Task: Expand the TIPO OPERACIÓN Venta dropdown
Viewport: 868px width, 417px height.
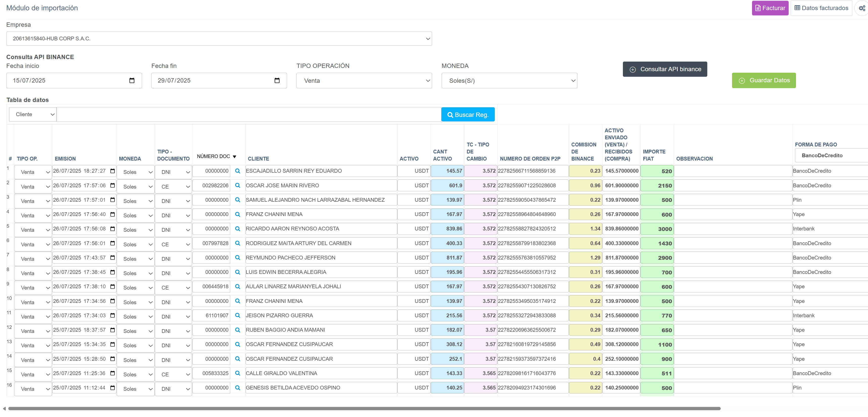Action: point(364,81)
